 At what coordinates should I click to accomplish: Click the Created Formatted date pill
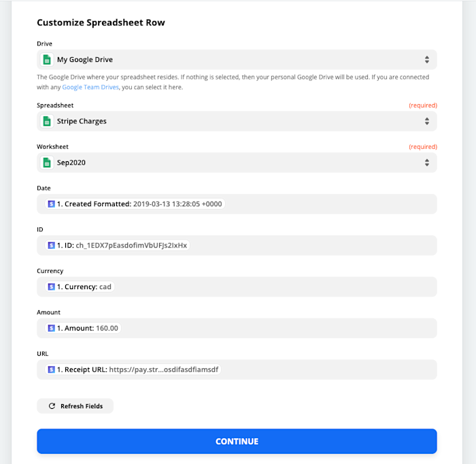tap(136, 204)
